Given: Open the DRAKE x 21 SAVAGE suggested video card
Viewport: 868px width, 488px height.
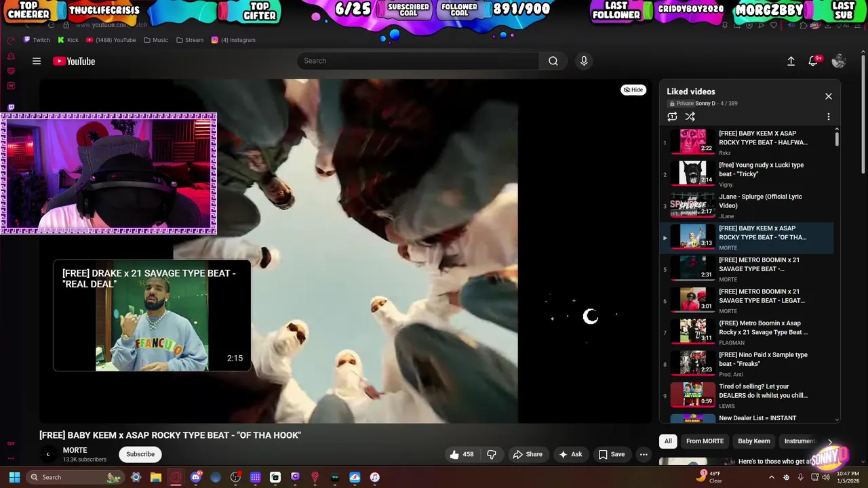Looking at the screenshot, I should [152, 315].
